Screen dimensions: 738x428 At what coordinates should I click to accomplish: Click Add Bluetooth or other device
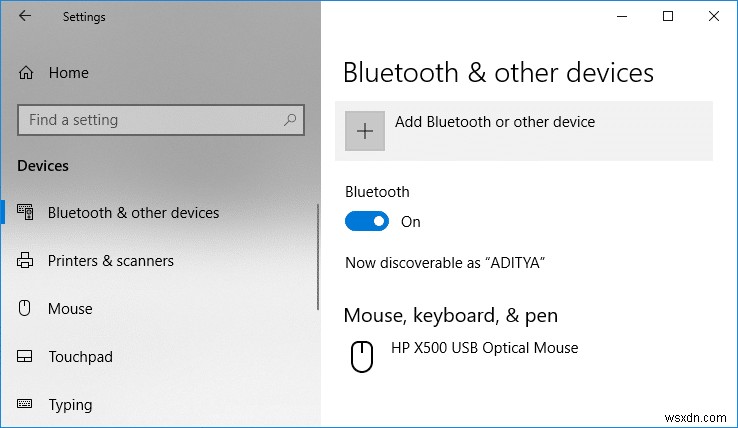pos(495,122)
